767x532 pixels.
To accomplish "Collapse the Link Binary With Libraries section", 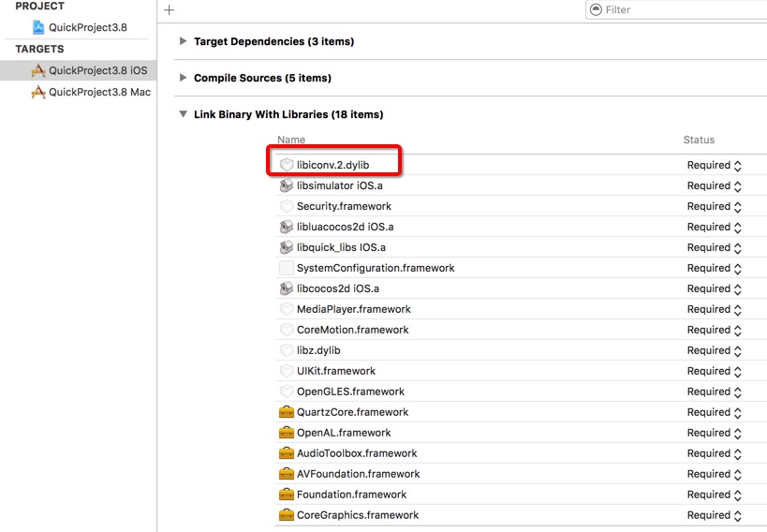I will point(183,114).
